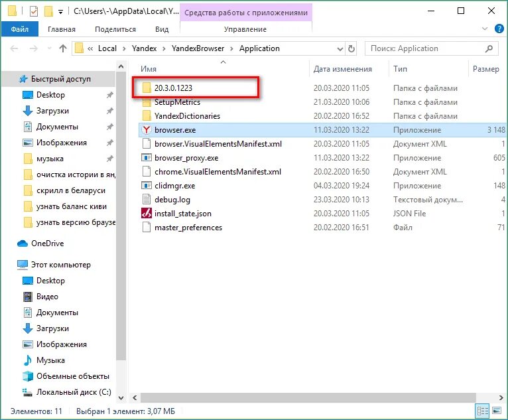Go back with the left arrow
The height and width of the screenshot is (420, 508).
[14, 48]
